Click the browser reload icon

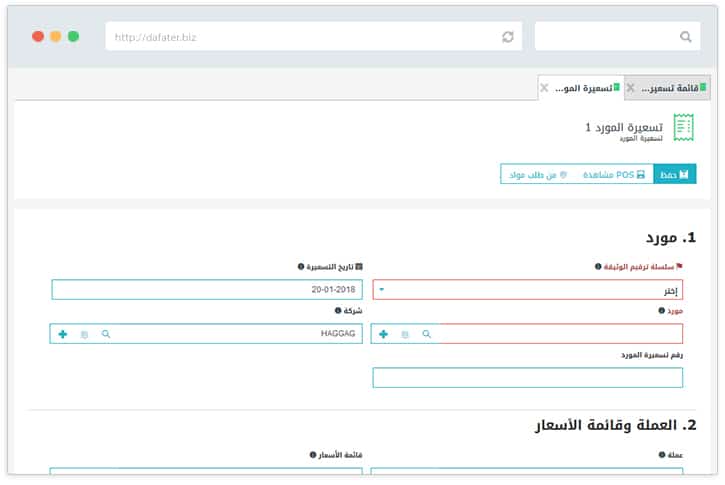(x=508, y=37)
